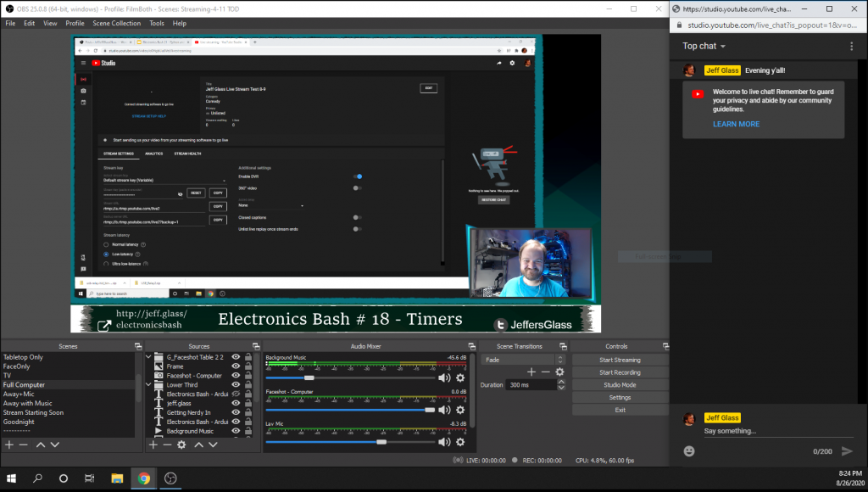The height and width of the screenshot is (492, 868).
Task: Open live chat three-dot options menu
Action: 851,47
